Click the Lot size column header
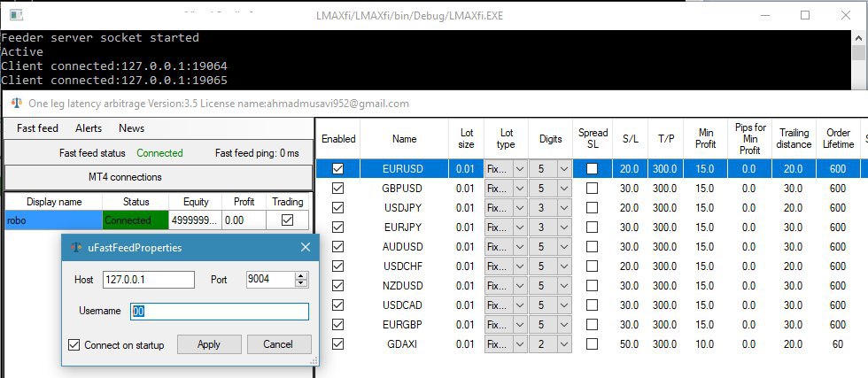Viewport: 868px width, 378px height. 467,139
